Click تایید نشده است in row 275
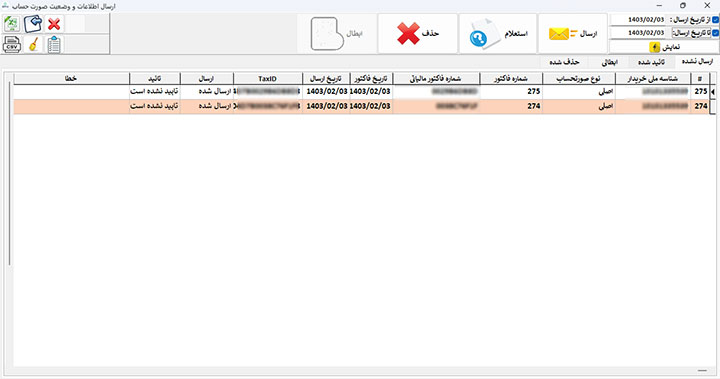 click(154, 91)
